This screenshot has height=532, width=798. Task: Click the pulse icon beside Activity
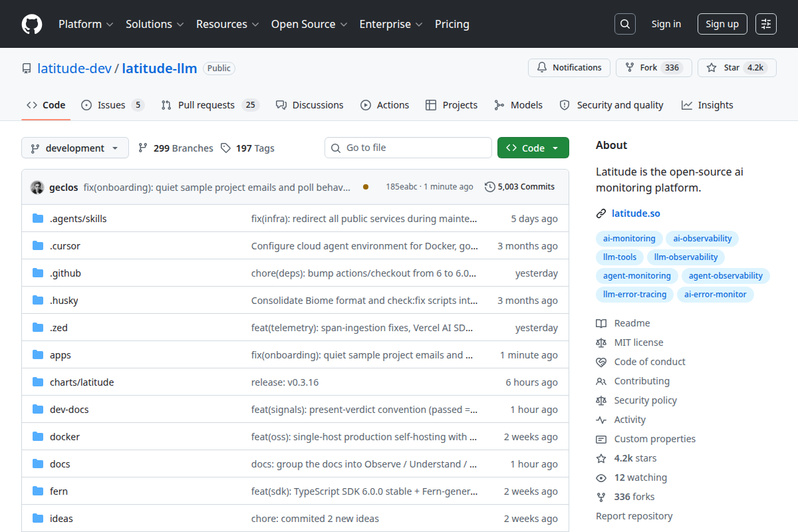pyautogui.click(x=601, y=420)
